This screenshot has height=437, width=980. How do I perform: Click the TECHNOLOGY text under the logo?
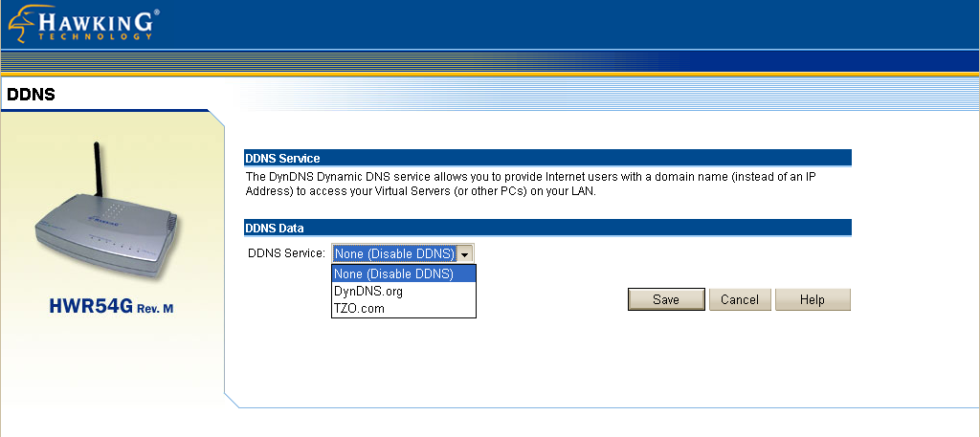click(96, 36)
